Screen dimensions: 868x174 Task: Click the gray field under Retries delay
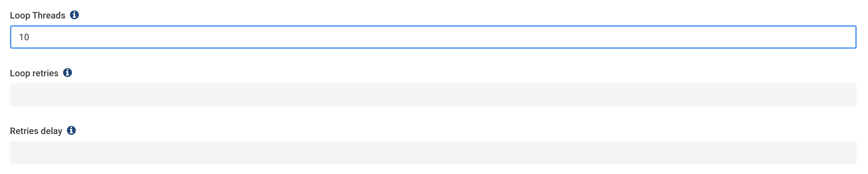tap(433, 153)
